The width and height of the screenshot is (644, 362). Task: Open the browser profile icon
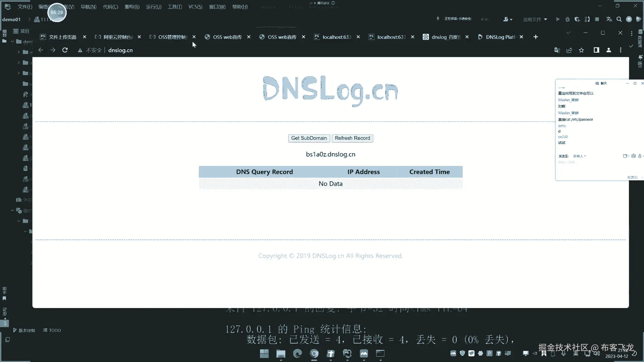point(608,50)
